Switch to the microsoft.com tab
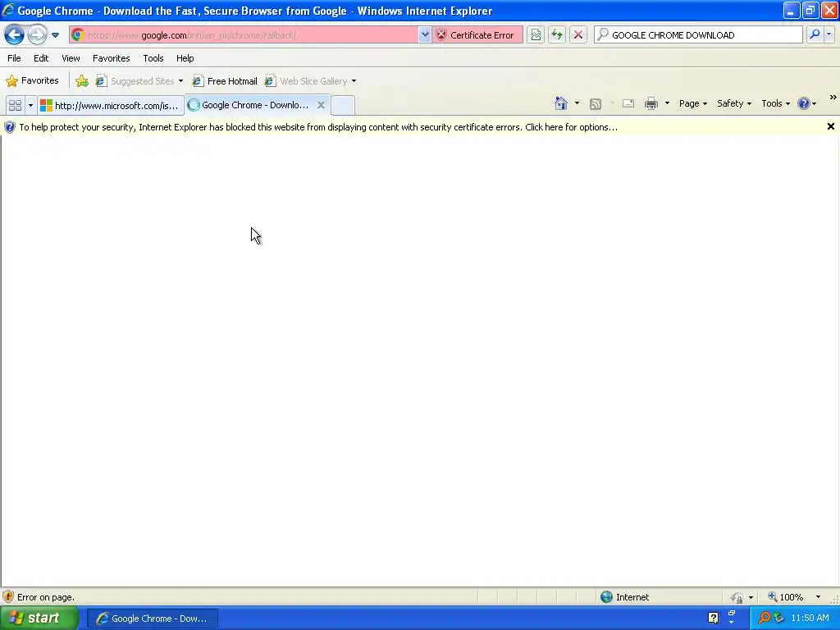The height and width of the screenshot is (630, 840). [x=111, y=106]
